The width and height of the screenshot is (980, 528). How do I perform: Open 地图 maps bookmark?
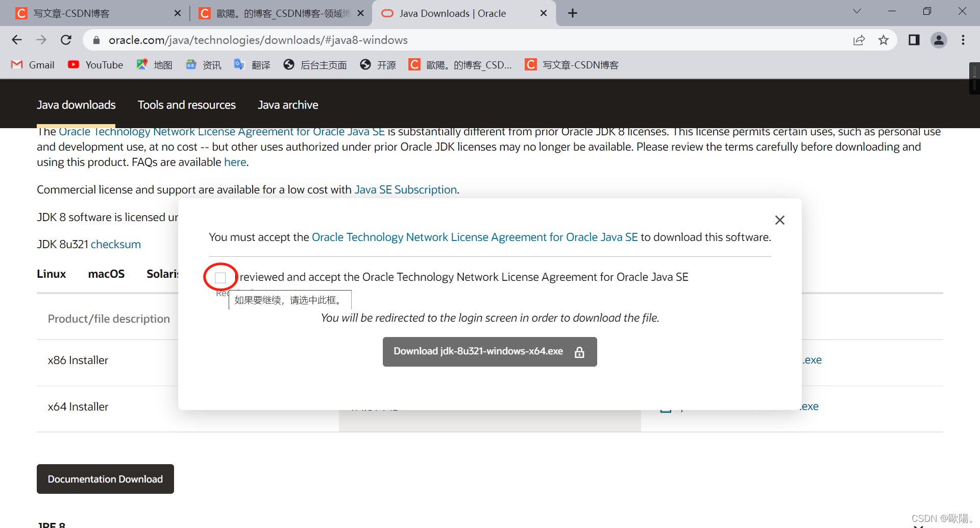154,65
